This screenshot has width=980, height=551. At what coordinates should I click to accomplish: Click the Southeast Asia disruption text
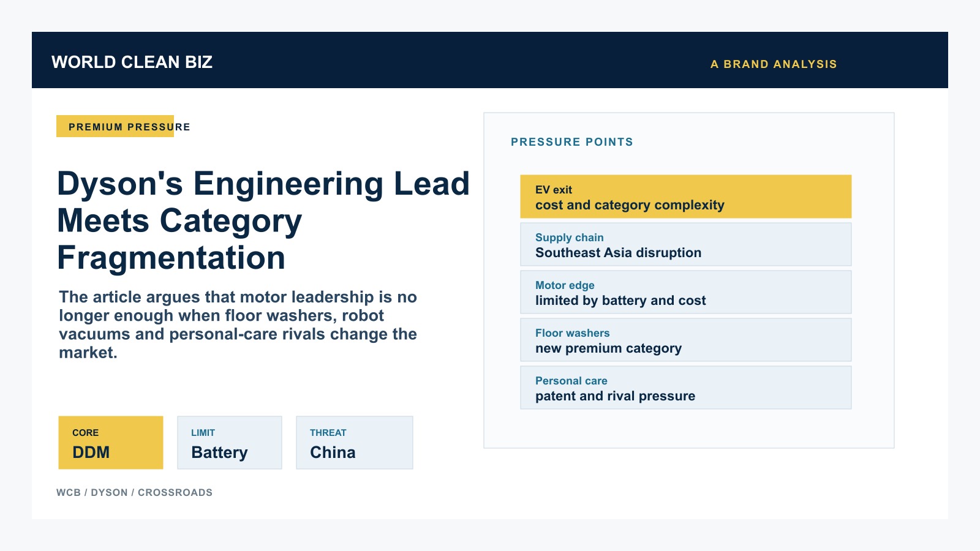(618, 253)
